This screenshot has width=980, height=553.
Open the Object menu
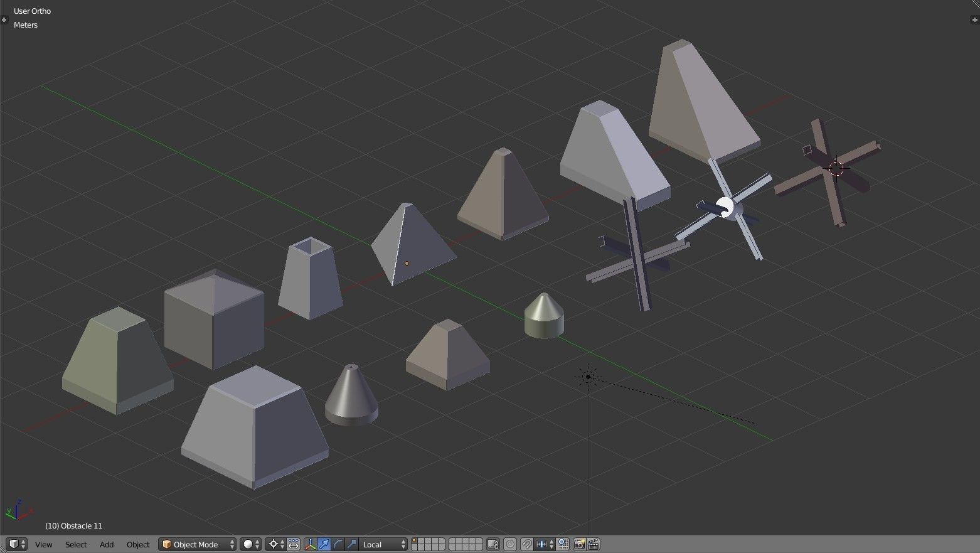tap(138, 544)
